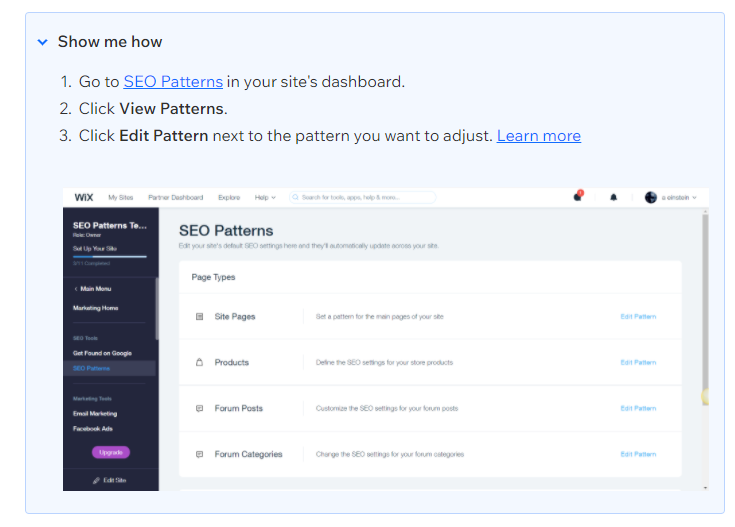The height and width of the screenshot is (527, 735).
Task: Go to Partner Dashboard
Action: coord(176,197)
